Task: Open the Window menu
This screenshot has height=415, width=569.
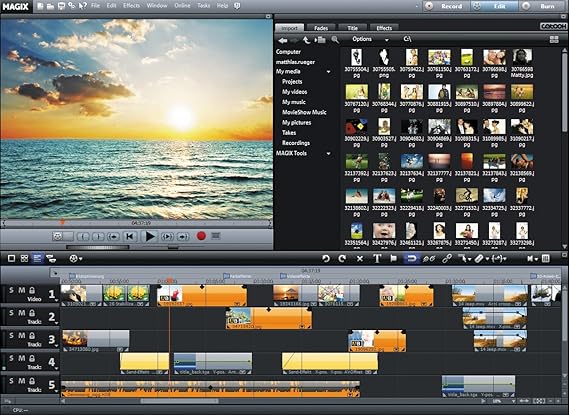Action: pos(157,6)
